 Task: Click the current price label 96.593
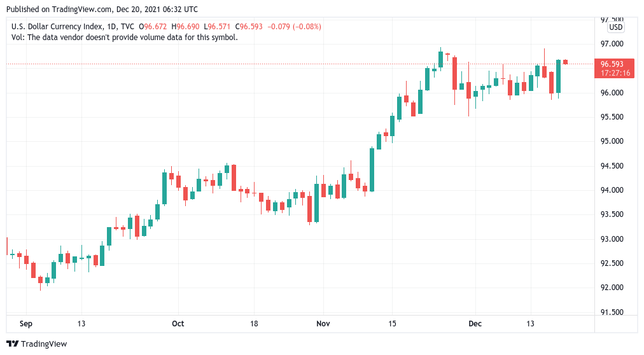point(612,64)
